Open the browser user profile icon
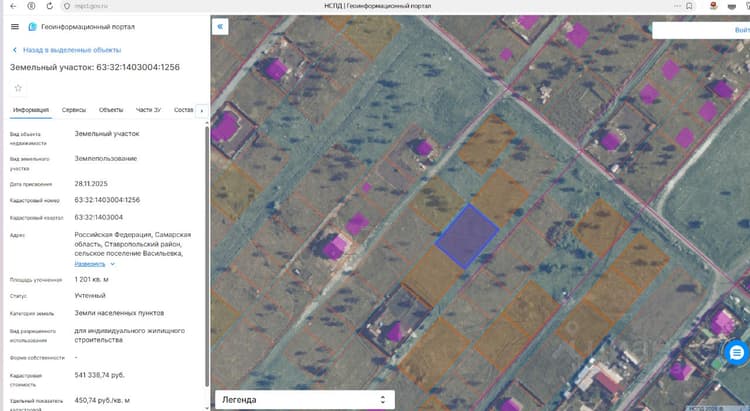 (714, 6)
